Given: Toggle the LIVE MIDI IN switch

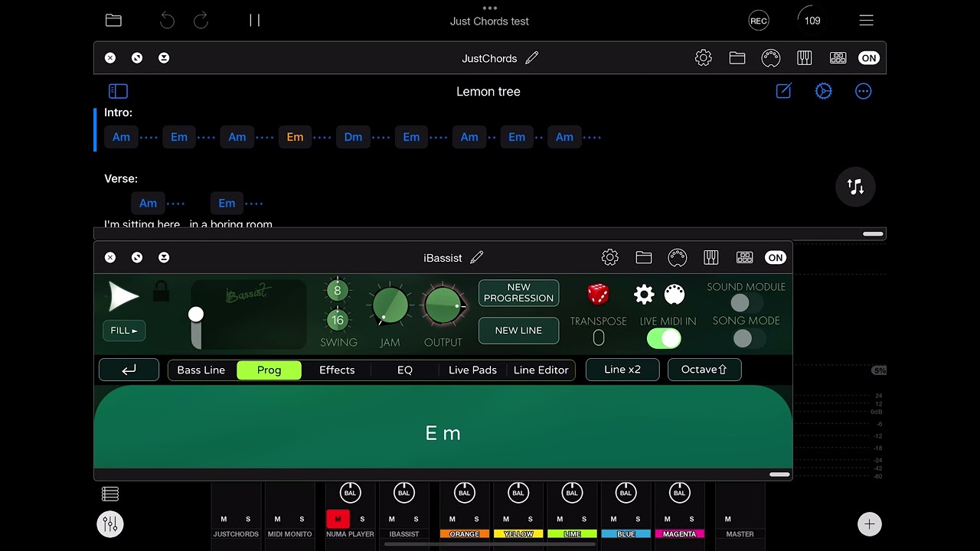Looking at the screenshot, I should coord(664,338).
